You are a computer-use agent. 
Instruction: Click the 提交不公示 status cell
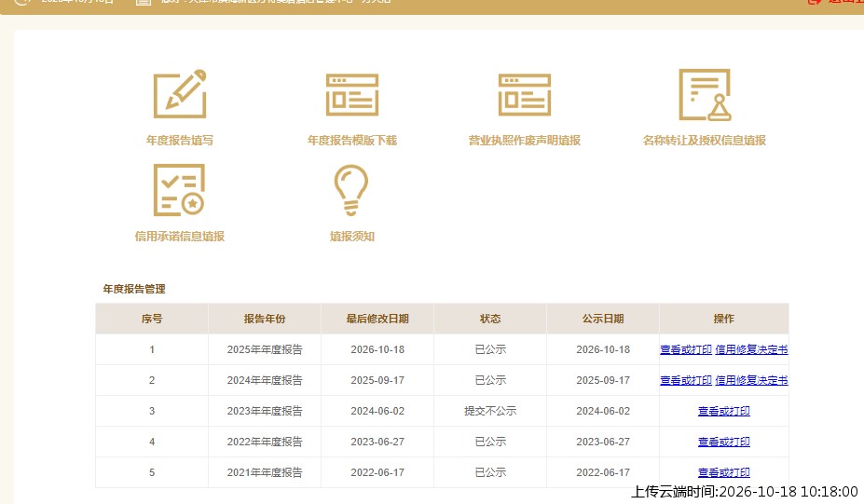[x=490, y=412]
